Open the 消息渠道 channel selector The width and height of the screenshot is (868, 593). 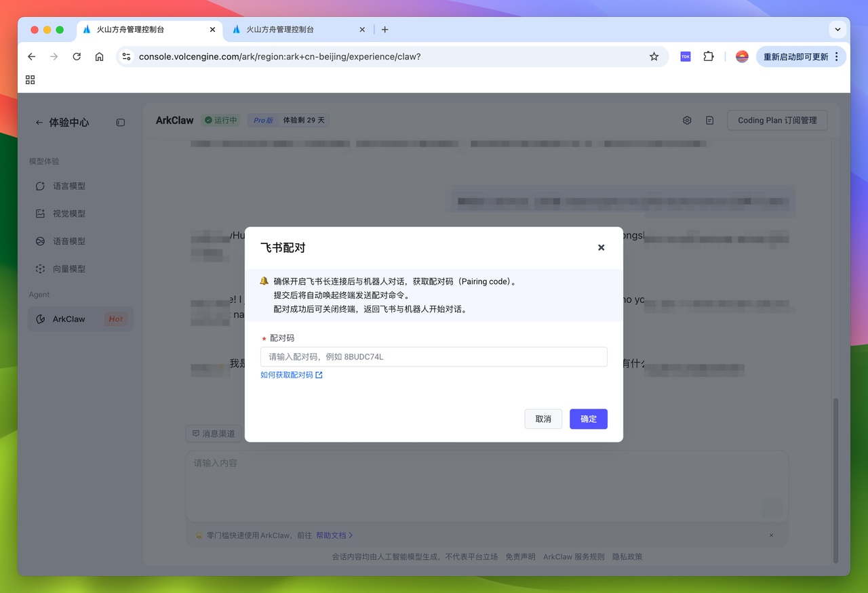213,433
